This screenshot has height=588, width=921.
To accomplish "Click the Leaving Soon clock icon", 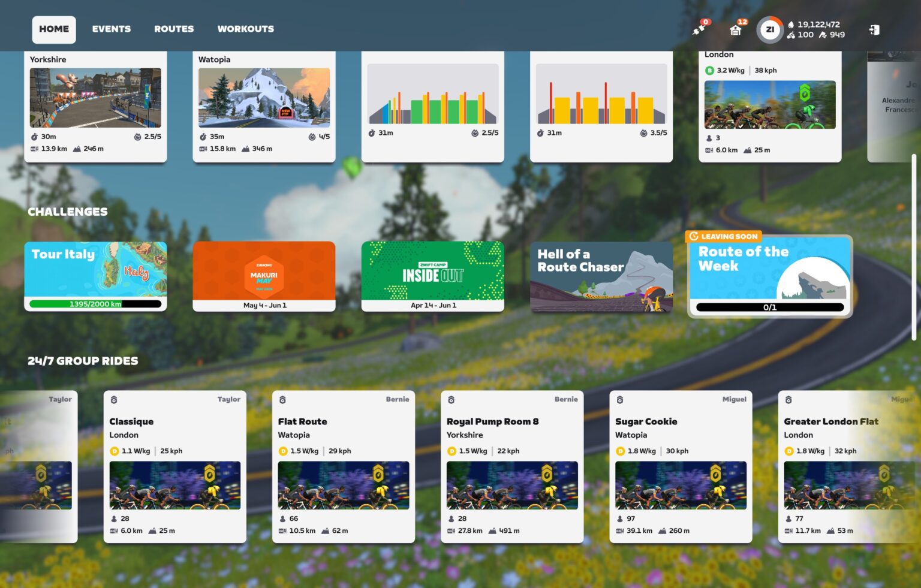I will [694, 236].
